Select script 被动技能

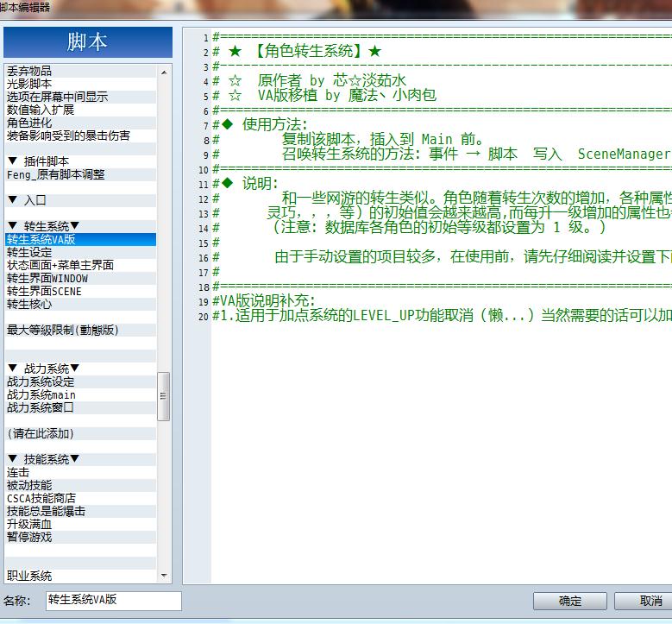(80, 485)
